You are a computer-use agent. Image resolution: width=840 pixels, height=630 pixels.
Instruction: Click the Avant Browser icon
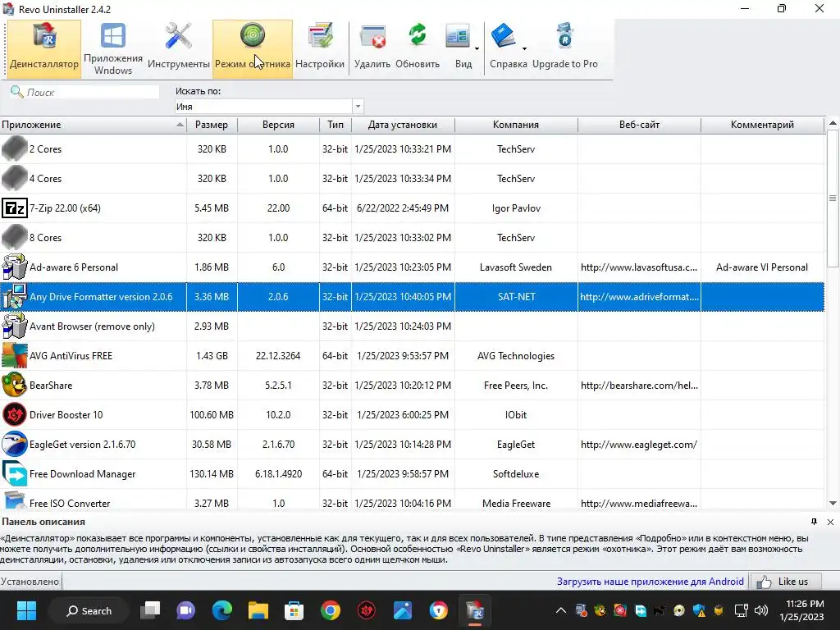click(x=15, y=326)
